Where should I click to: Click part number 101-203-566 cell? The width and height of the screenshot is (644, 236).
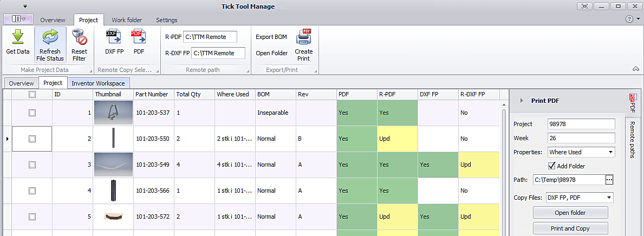[x=154, y=191]
